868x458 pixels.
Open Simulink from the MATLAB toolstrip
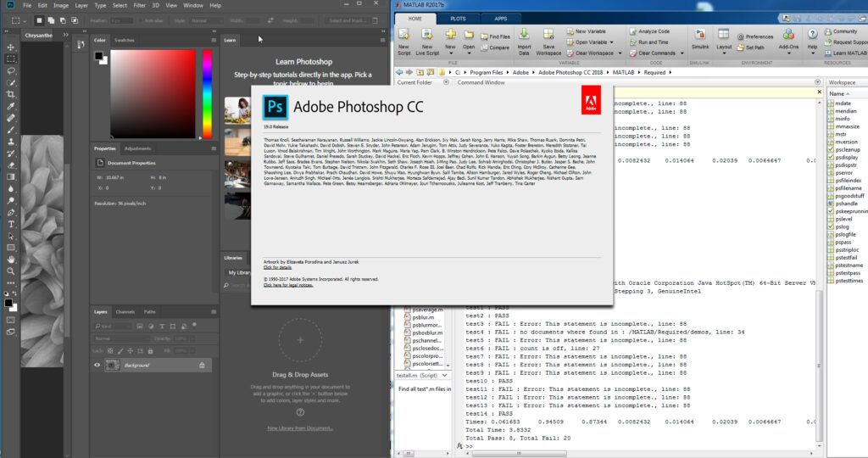(x=698, y=38)
